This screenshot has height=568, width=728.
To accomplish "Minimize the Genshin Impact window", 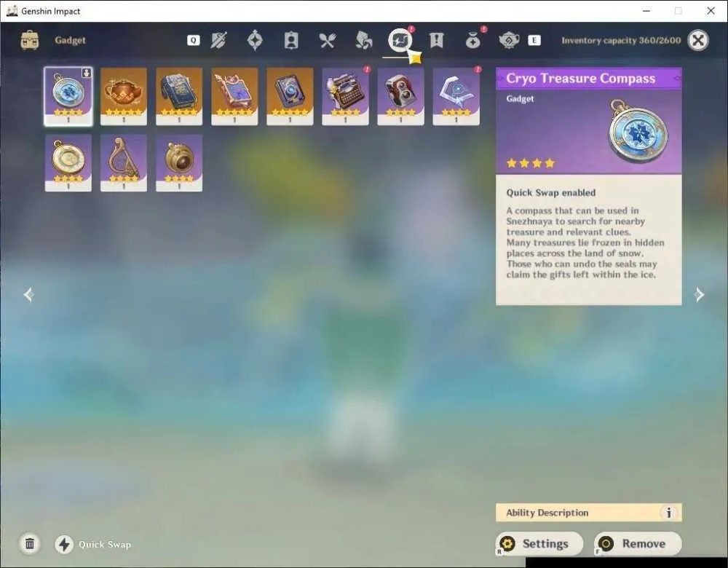I will [x=646, y=11].
